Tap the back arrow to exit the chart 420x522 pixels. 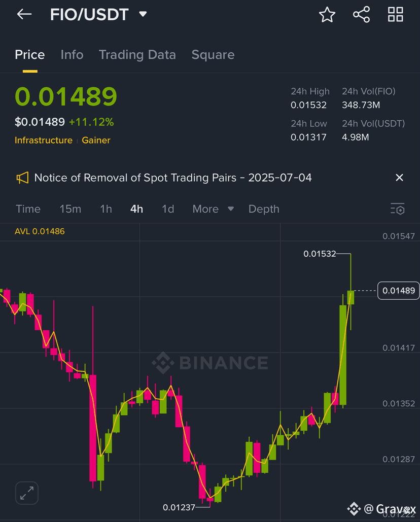pyautogui.click(x=24, y=14)
